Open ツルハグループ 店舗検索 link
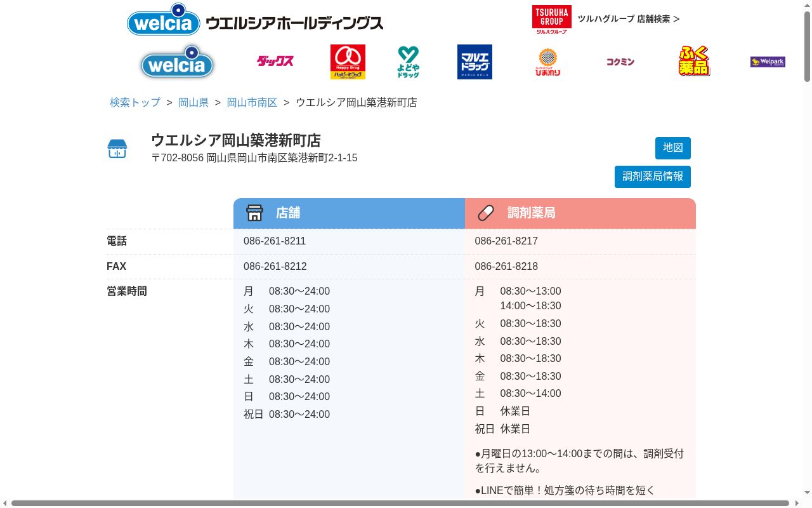The height and width of the screenshot is (508, 812). (628, 19)
